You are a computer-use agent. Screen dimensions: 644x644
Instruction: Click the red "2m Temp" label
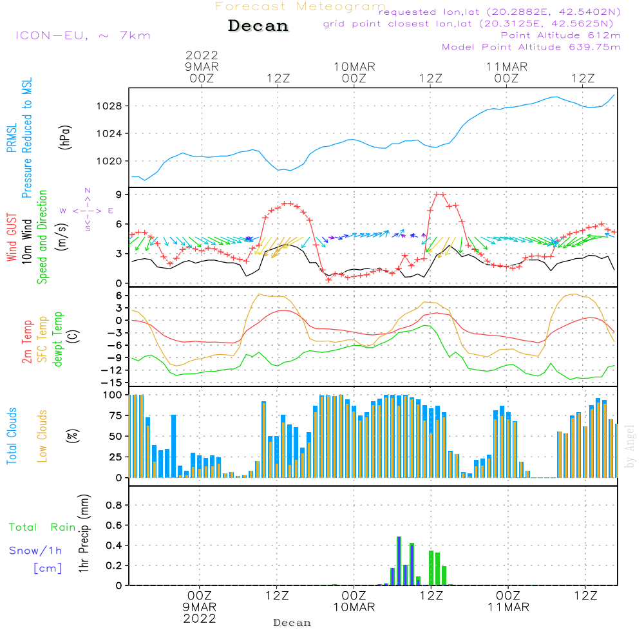[x=26, y=342]
